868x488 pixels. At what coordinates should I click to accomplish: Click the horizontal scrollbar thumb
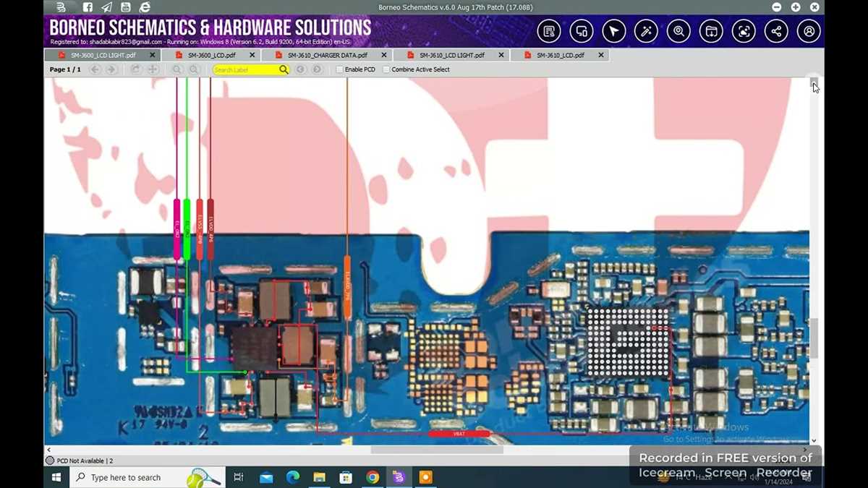click(x=437, y=450)
